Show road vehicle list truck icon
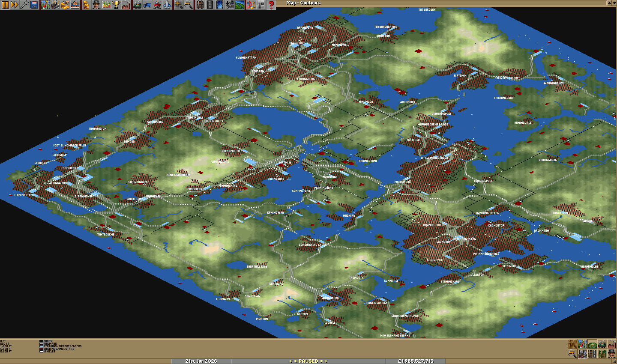617x364 pixels. tap(147, 5)
